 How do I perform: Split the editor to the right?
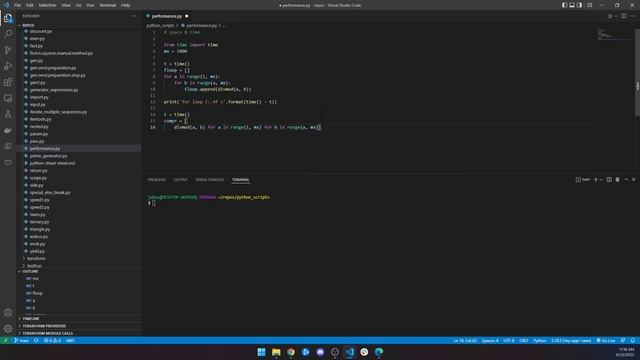(x=624, y=16)
